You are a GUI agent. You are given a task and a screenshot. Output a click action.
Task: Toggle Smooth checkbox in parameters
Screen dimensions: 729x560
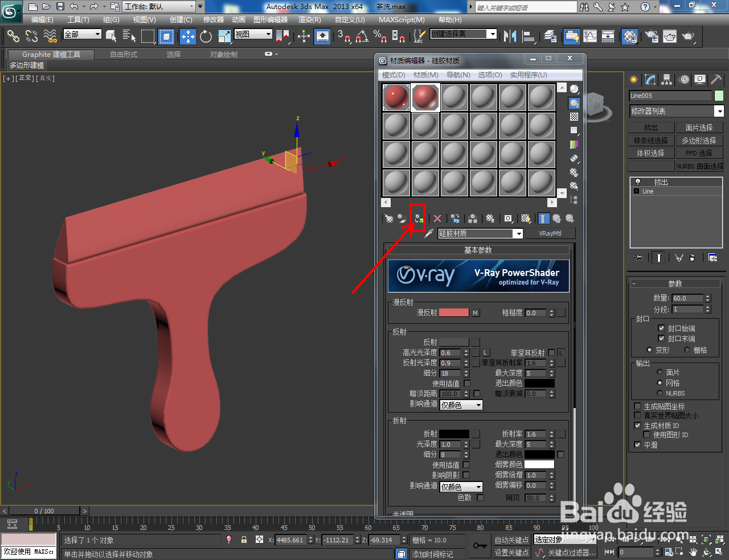[x=638, y=445]
